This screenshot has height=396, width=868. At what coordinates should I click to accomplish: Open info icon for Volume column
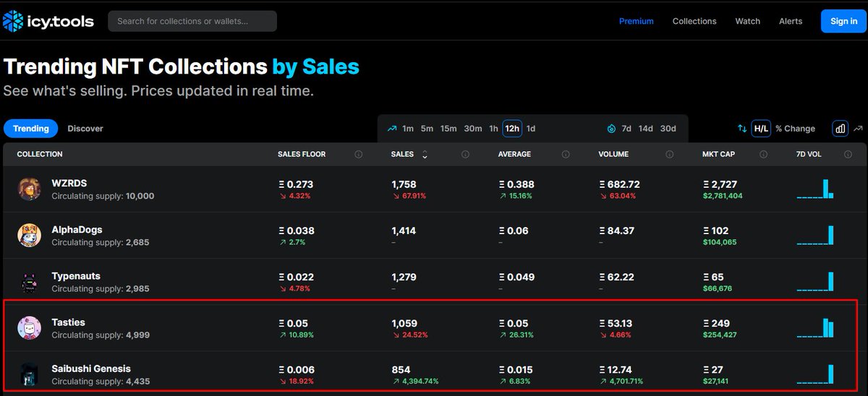tap(670, 154)
